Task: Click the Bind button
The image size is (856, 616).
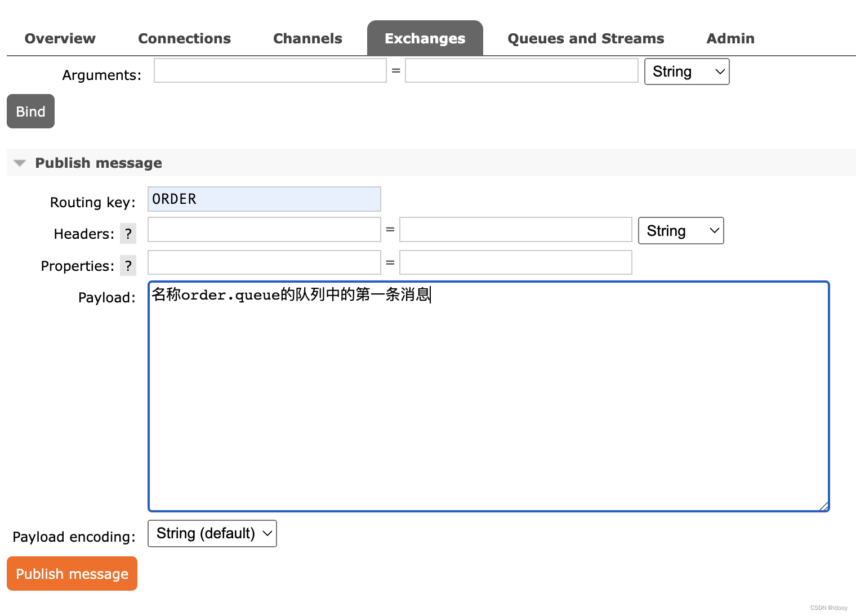Action: point(30,111)
